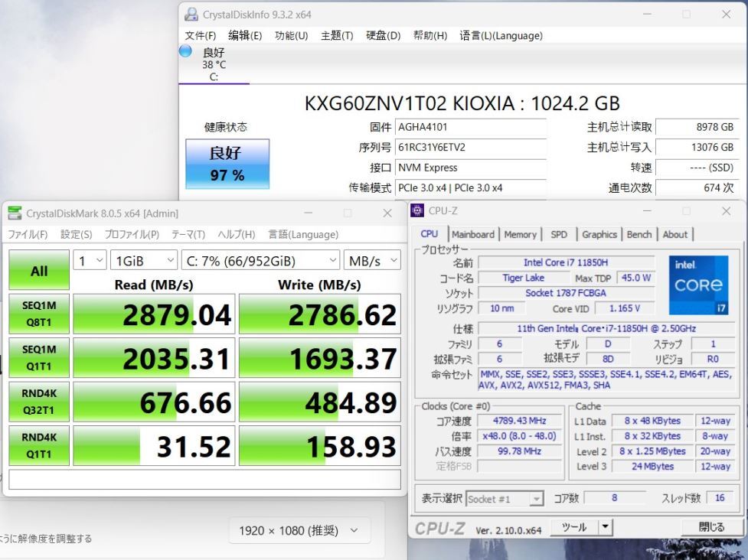Click the blue health status orb for drive C:
The width and height of the screenshot is (748, 560).
click(x=185, y=51)
